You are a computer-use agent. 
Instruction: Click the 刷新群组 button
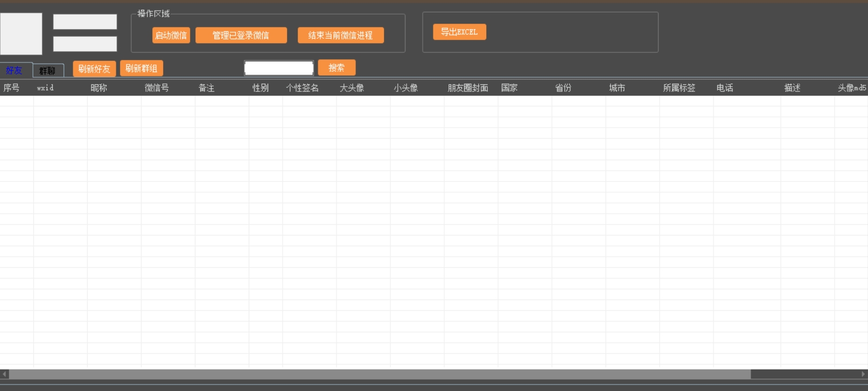coord(141,68)
